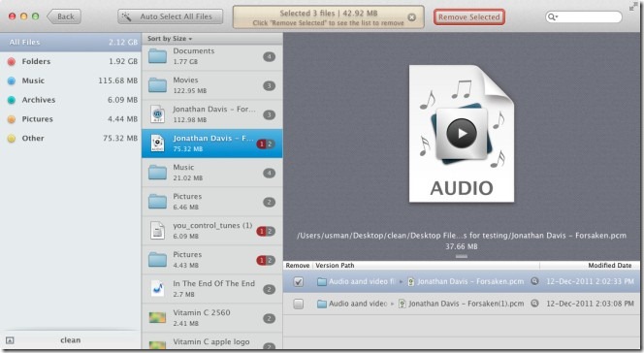Select Pictures category in sidebar

point(71,119)
